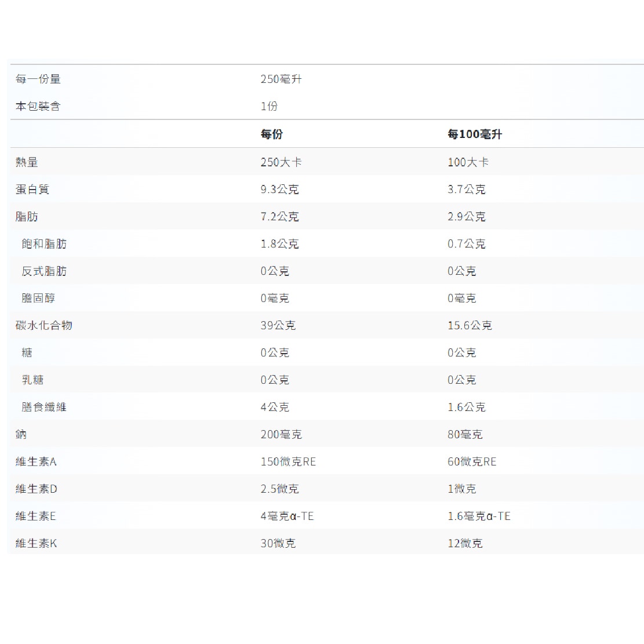Select the 200毫克 sodium value
Viewport: 644px width, 644px height.
(x=281, y=435)
